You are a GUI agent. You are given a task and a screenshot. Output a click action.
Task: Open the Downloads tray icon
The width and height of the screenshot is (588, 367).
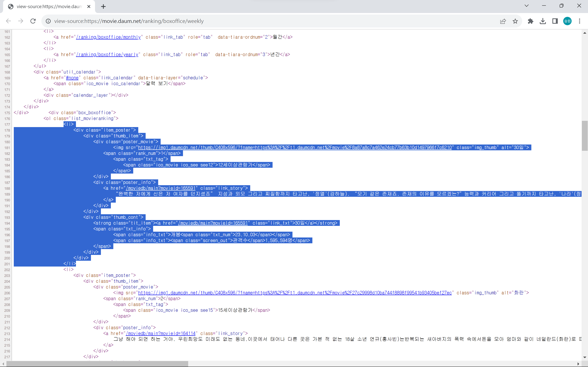coord(543,21)
